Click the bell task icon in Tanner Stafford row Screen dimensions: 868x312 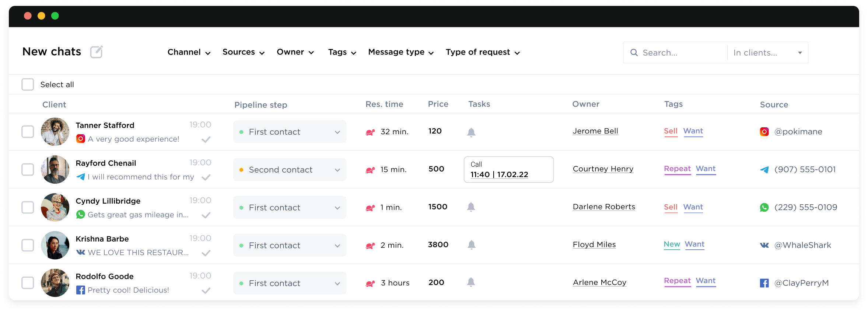pos(471,132)
